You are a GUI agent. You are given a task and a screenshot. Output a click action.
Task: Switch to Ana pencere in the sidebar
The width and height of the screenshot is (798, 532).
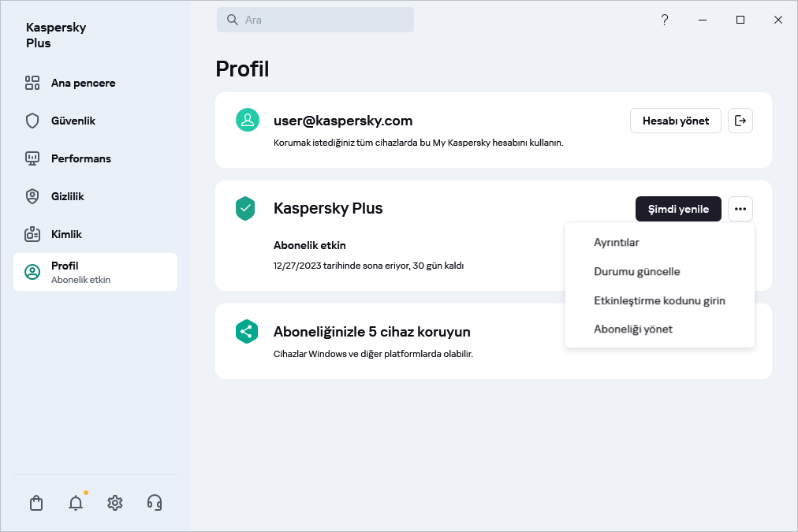point(83,83)
